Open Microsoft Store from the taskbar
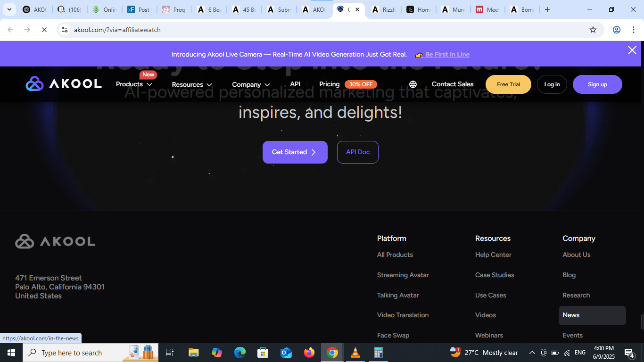 [x=263, y=353]
